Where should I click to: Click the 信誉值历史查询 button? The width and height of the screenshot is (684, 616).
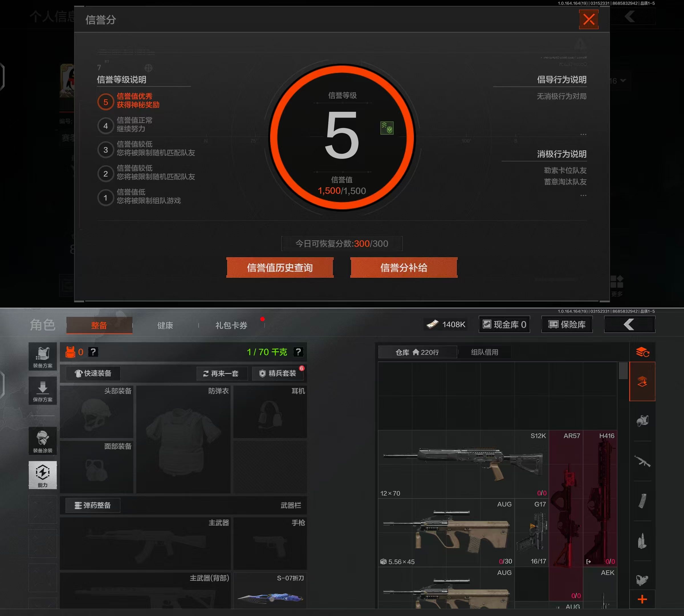point(280,268)
